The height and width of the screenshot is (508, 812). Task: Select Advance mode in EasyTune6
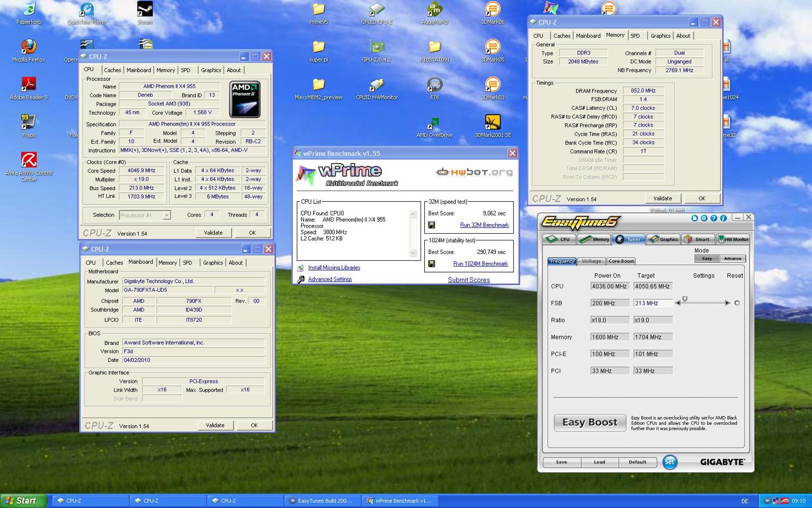pyautogui.click(x=733, y=259)
